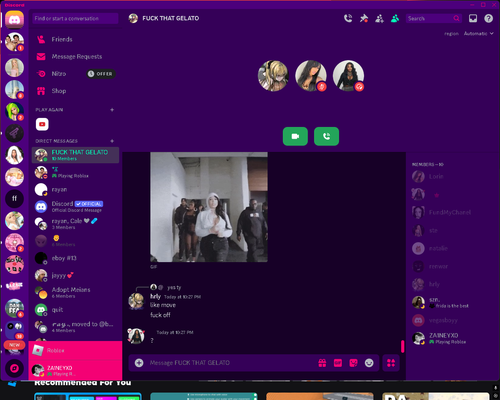Screen dimensions: 500x400
Task: Open apps launcher icon beside message box
Action: (x=391, y=363)
